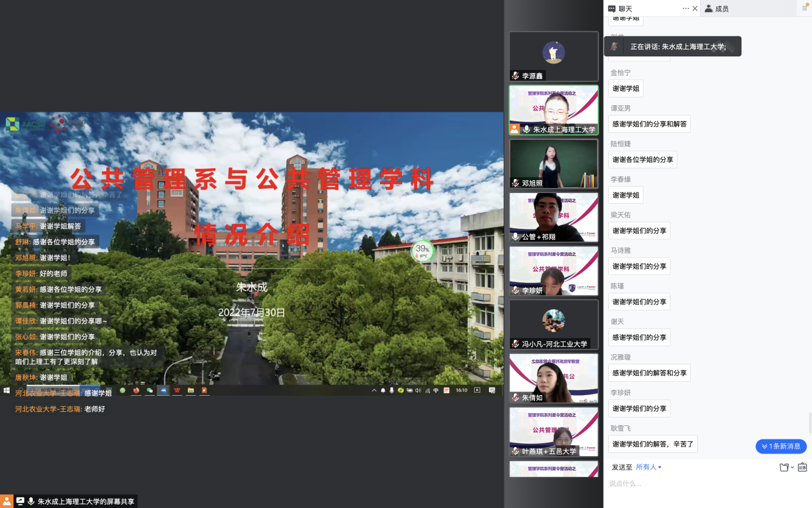The image size is (812, 508).
Task: Click the screen share icon in bottom status bar
Action: (x=20, y=501)
